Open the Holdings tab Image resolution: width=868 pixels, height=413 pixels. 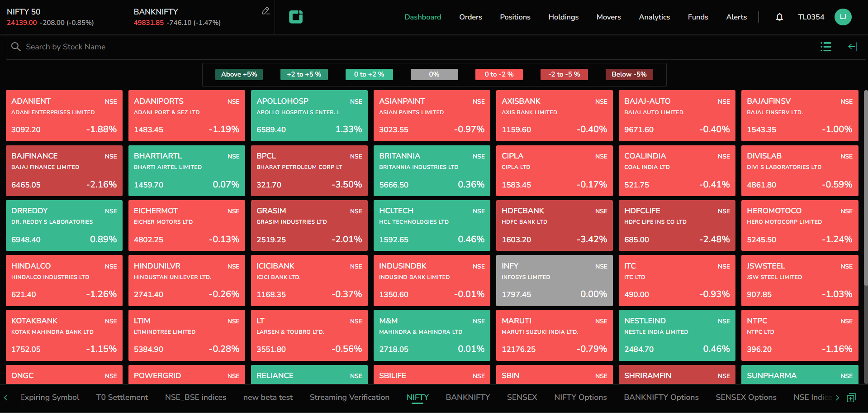pos(564,17)
